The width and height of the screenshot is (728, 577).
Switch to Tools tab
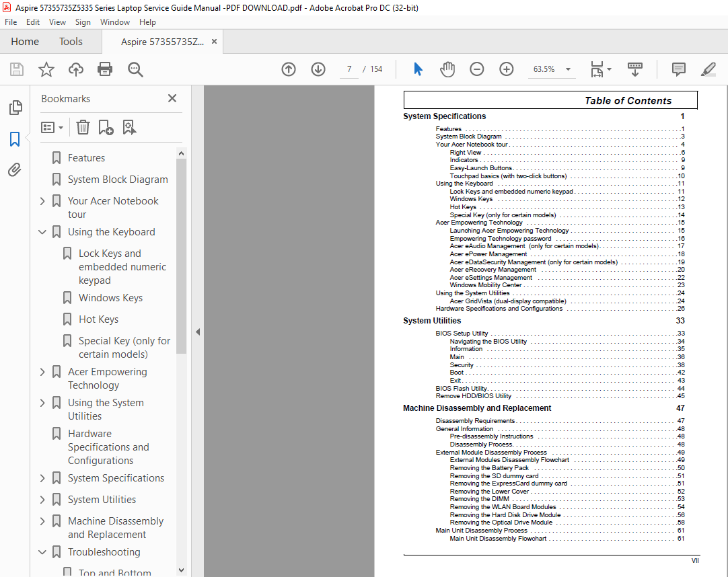click(71, 41)
